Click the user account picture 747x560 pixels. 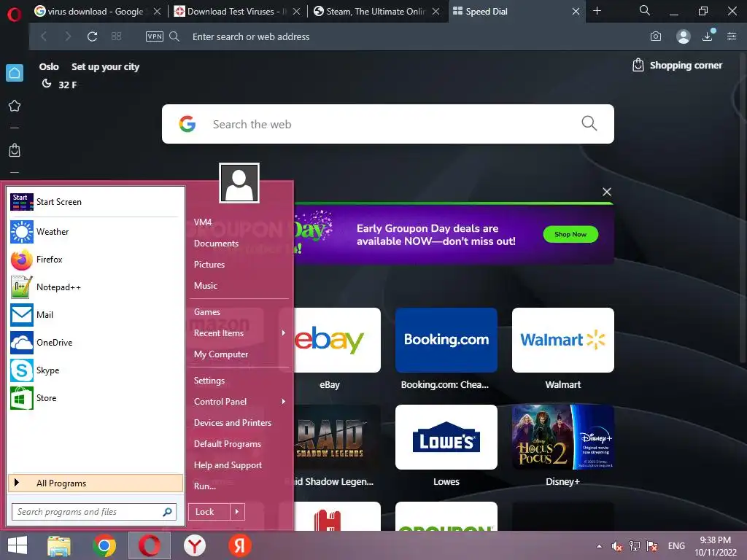239,183
